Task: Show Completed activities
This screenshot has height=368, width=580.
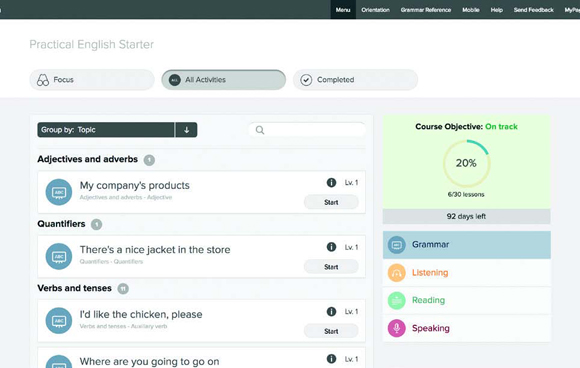Action: [x=355, y=80]
